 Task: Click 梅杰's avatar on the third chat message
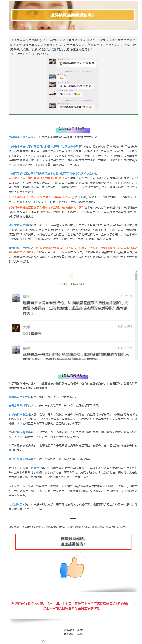[16, 349]
